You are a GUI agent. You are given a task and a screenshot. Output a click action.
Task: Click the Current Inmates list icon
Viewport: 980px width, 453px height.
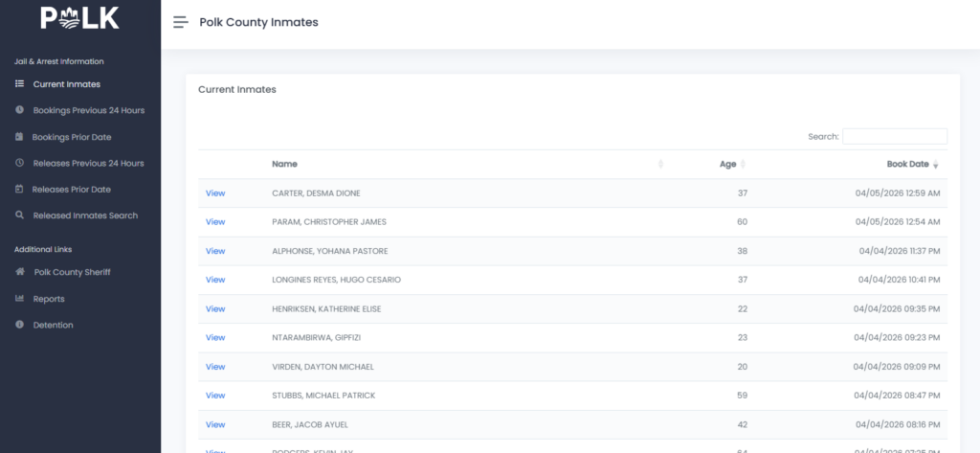(20, 84)
